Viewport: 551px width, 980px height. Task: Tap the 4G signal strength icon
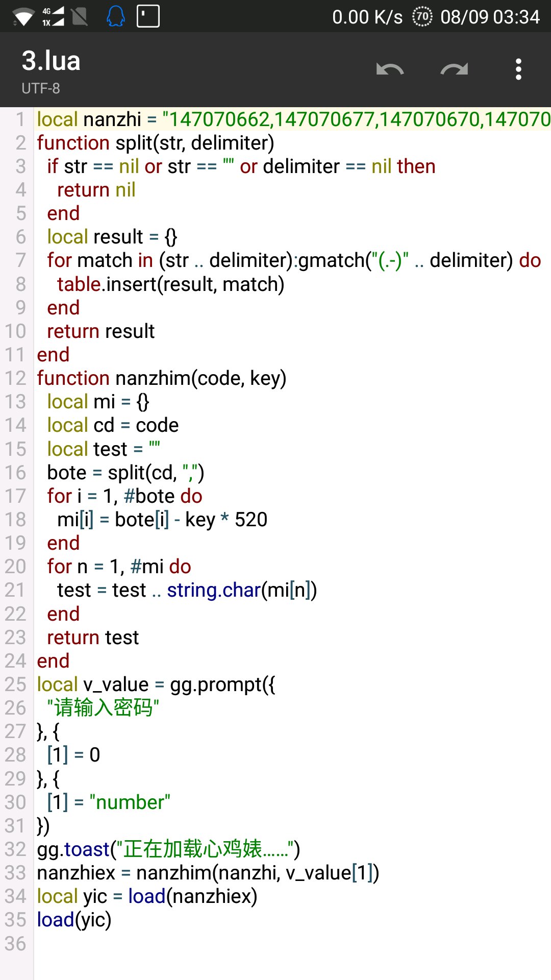coord(53,16)
